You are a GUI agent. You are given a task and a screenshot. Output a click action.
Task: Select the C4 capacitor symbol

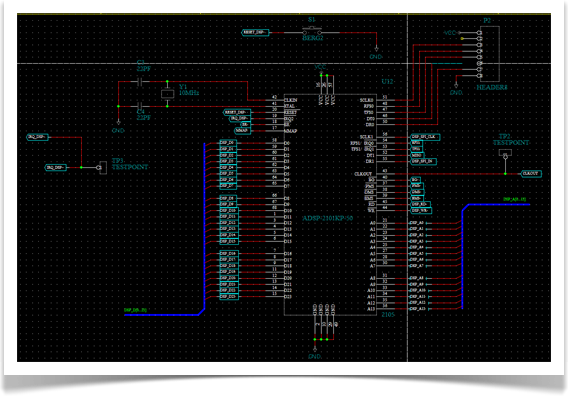140,106
